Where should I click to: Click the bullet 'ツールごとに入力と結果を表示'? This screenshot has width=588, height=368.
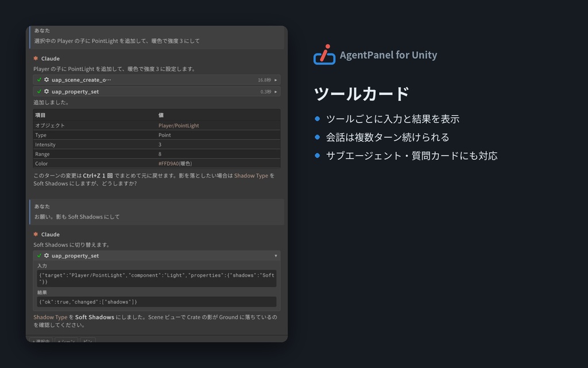pyautogui.click(x=393, y=118)
